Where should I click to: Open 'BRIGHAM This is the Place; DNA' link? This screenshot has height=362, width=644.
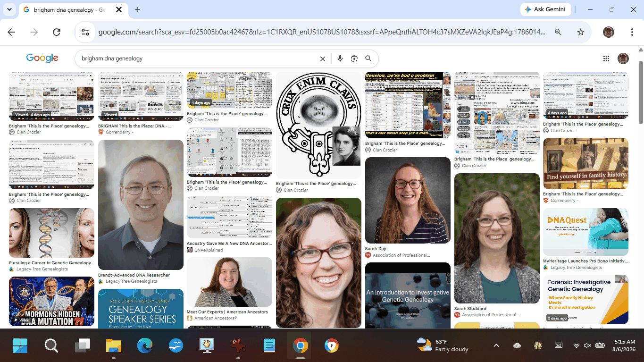pos(134,126)
